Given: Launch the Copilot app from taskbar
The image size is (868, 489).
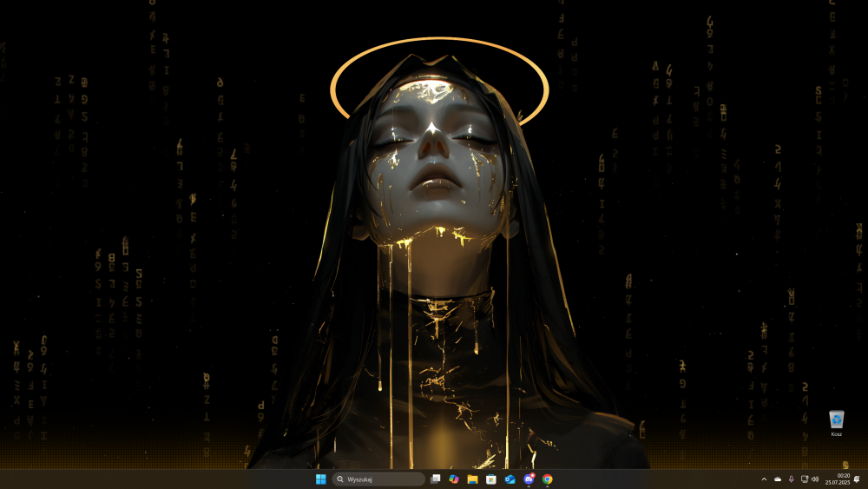Looking at the screenshot, I should click(x=454, y=479).
